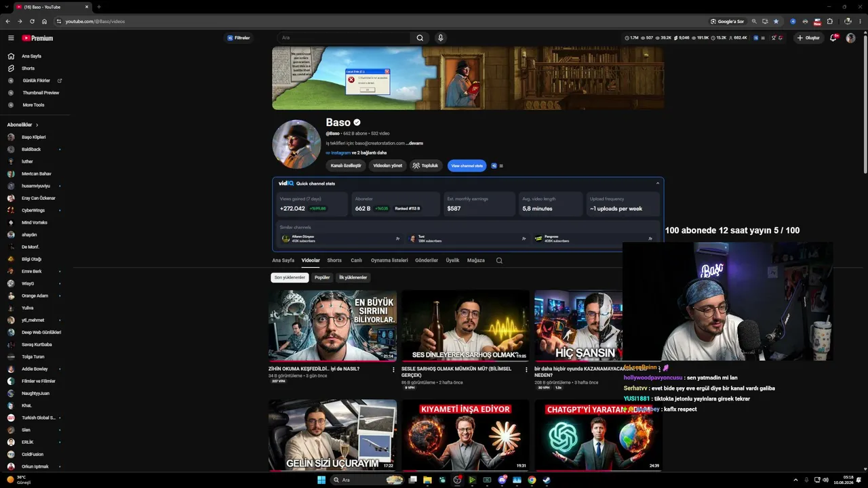The height and width of the screenshot is (488, 868).
Task: Click the Views gained (7 days) card
Action: (311, 204)
